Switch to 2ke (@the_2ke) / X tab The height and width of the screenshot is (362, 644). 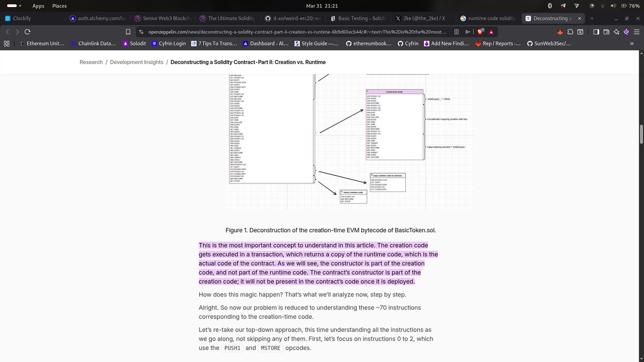point(422,18)
